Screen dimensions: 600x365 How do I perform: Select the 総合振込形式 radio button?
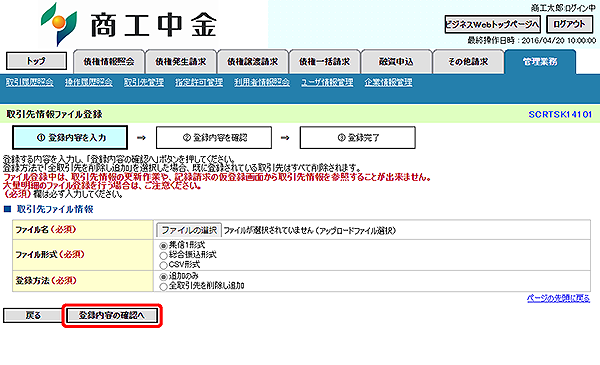pos(163,256)
